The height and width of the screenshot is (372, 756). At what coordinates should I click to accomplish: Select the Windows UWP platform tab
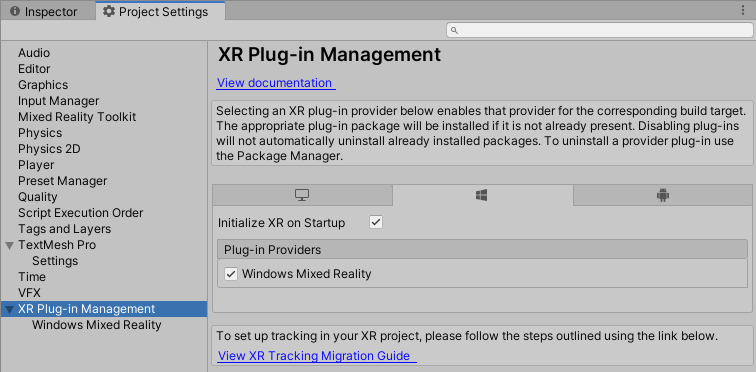(482, 195)
